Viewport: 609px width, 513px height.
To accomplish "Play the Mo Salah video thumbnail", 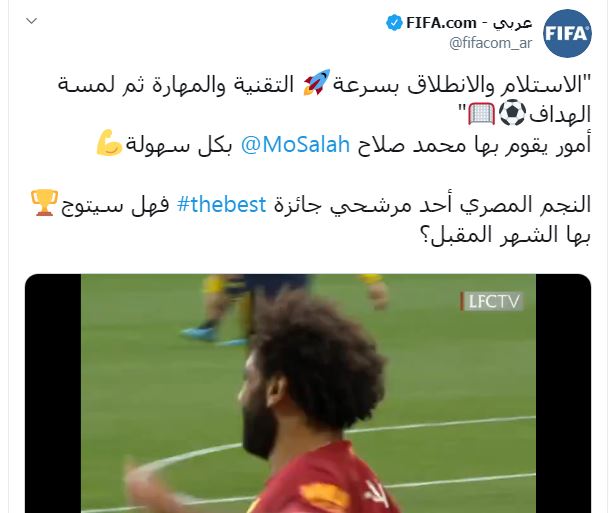I will click(x=308, y=393).
